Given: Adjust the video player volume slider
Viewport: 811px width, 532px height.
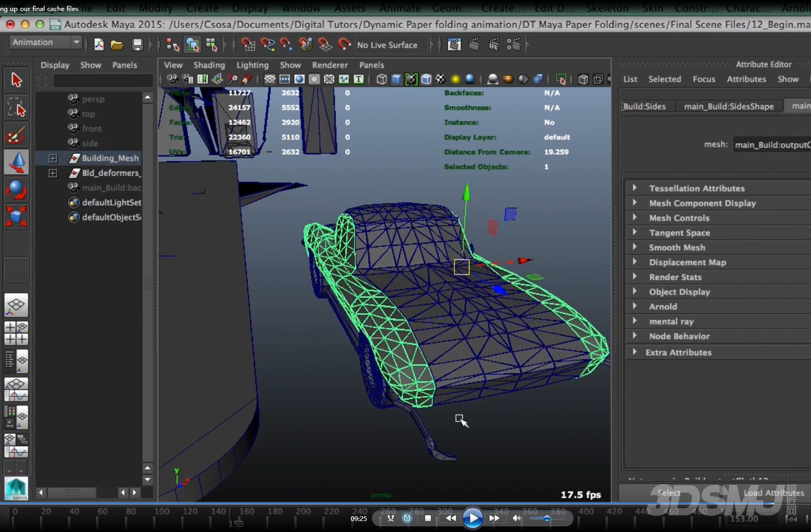Looking at the screenshot, I should [x=547, y=518].
